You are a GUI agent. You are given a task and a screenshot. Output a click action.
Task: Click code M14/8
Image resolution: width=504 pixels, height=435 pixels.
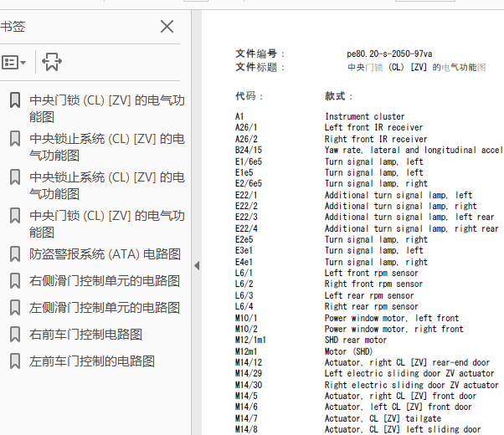246,429
